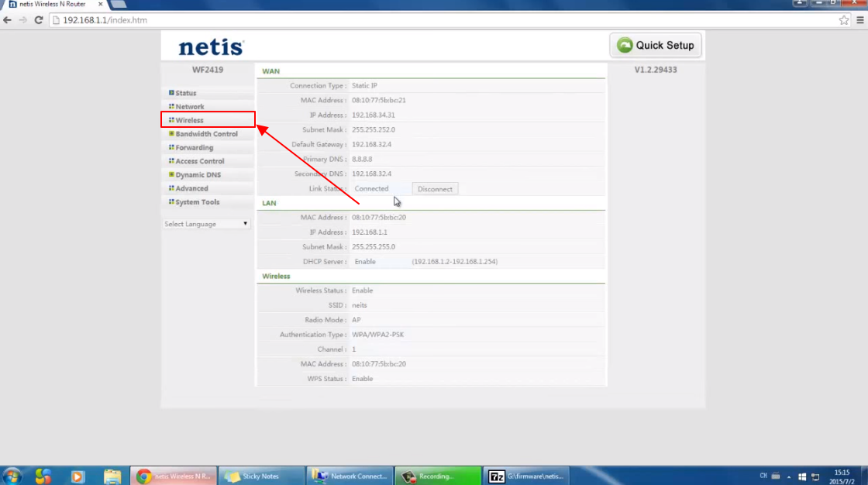Click the WPA/WPA2-PSK authentication value
Screen dimensions: 868x485
(x=377, y=335)
